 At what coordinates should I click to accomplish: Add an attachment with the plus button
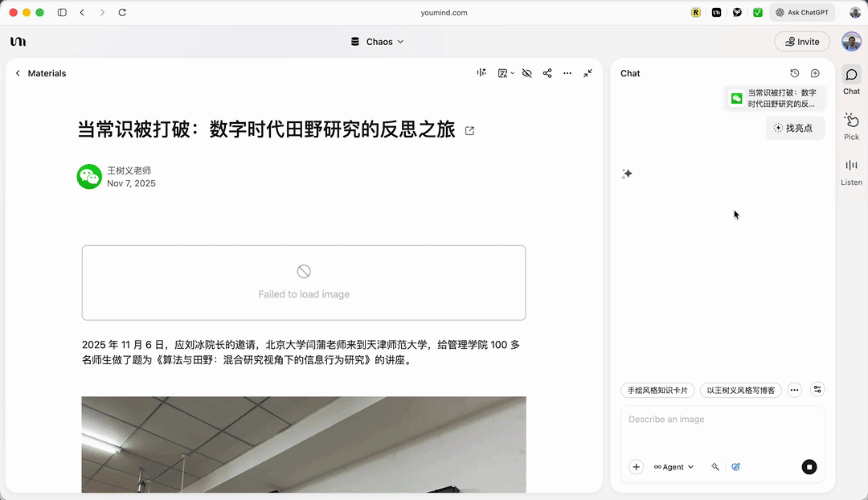click(x=636, y=467)
